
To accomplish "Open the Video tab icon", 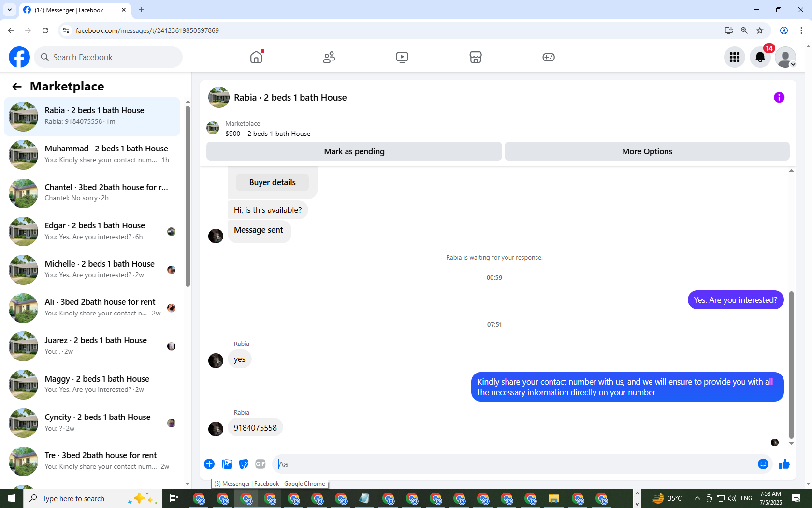I will (402, 57).
